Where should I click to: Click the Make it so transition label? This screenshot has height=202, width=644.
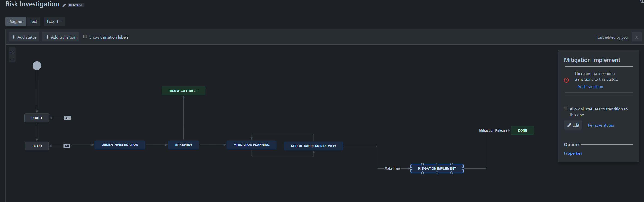click(392, 168)
